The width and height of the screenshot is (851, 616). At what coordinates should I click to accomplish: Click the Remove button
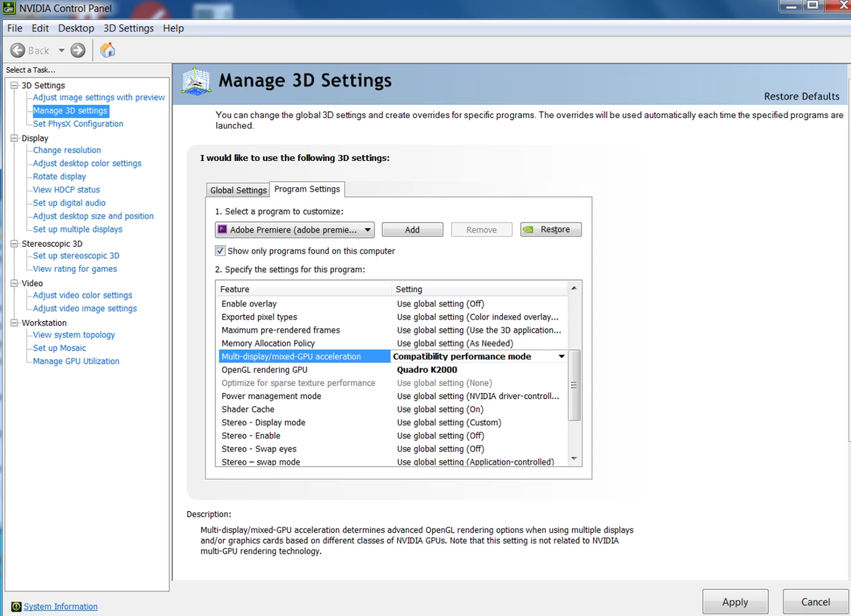(x=481, y=229)
